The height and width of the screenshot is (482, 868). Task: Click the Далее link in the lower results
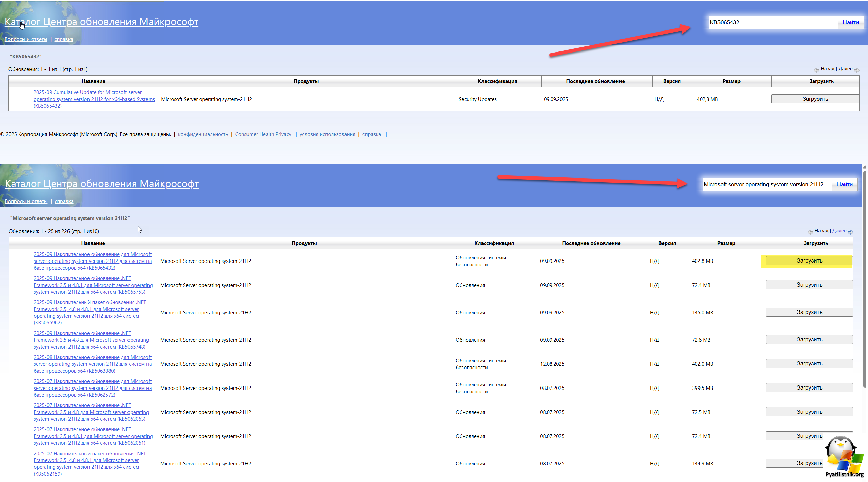(839, 231)
